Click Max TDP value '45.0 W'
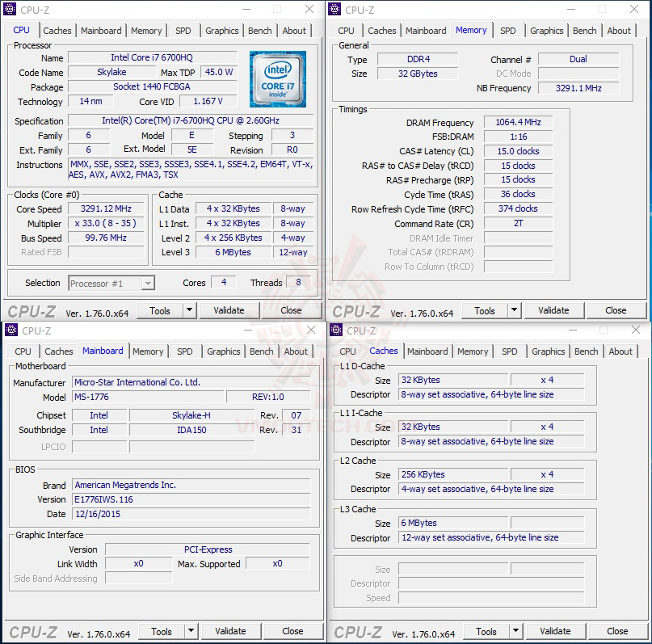Screen dimensions: 652x644 click(x=219, y=73)
